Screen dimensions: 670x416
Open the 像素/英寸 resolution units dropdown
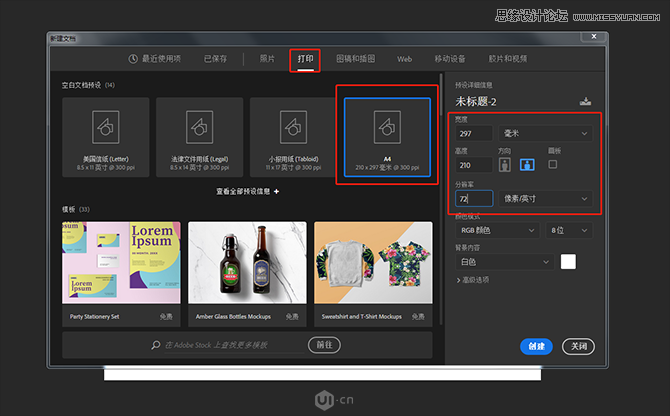click(546, 199)
